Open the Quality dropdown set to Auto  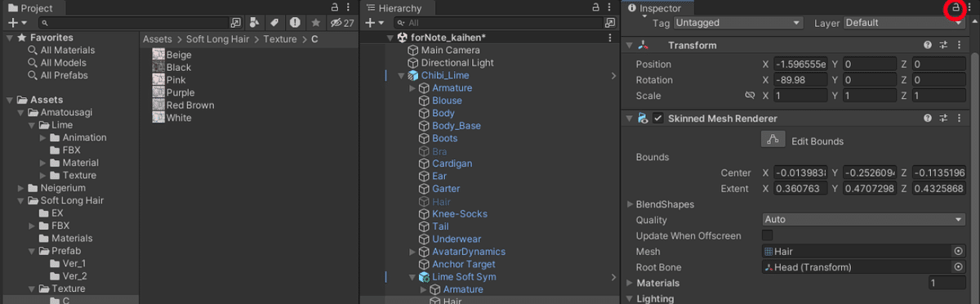tap(863, 220)
